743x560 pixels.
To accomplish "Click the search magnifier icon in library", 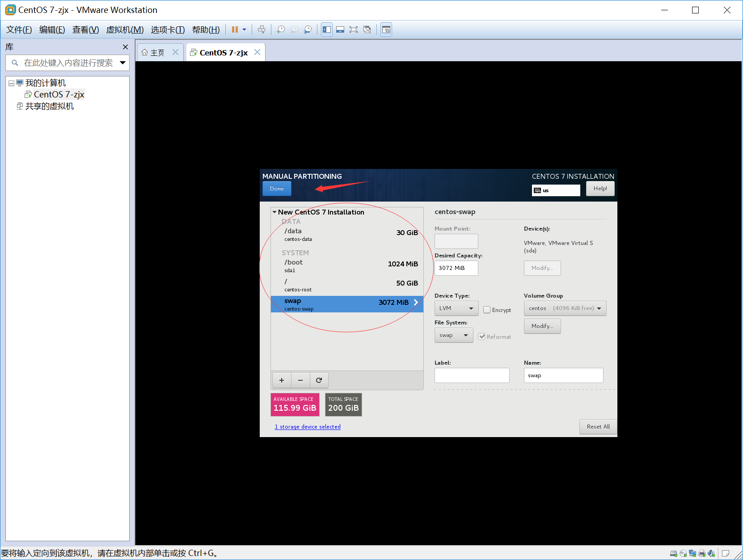I will pyautogui.click(x=15, y=63).
